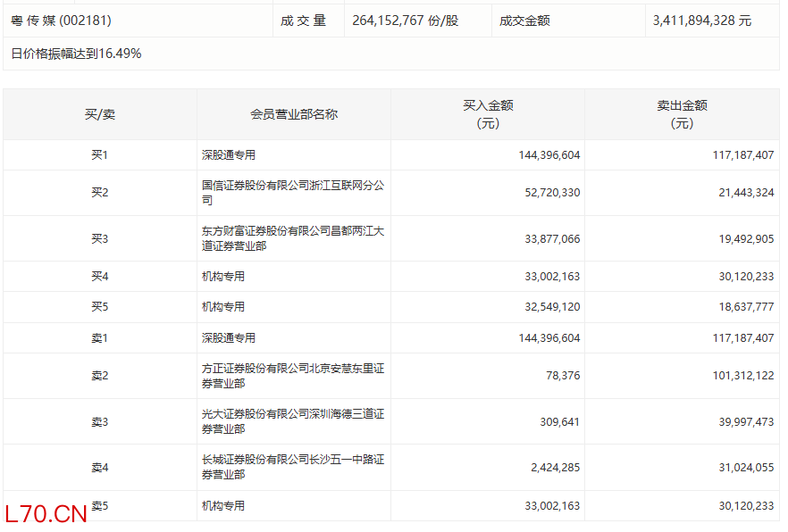Open 东方财富证券昌都两江大道 brokerage entry
Viewport: 788px width, 532px height.
(x=293, y=238)
